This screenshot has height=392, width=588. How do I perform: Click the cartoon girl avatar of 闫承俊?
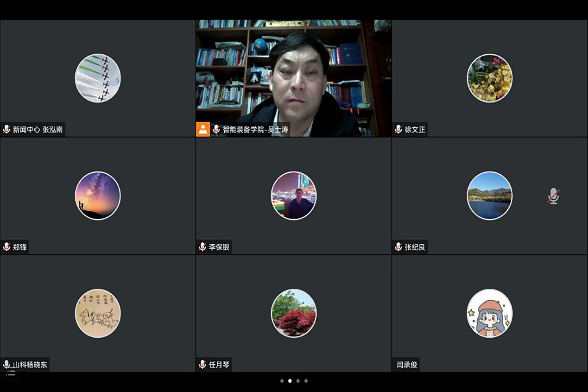(x=489, y=313)
